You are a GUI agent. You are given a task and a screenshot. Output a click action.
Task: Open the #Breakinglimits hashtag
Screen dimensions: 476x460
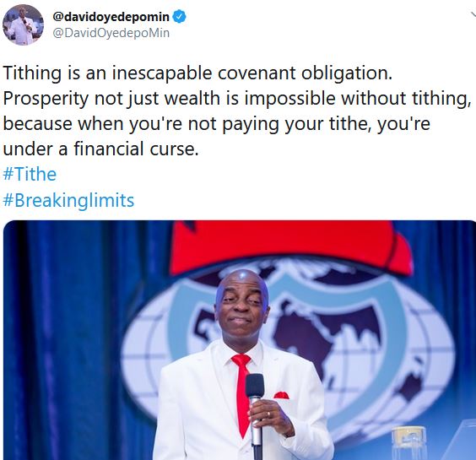pyautogui.click(x=68, y=200)
